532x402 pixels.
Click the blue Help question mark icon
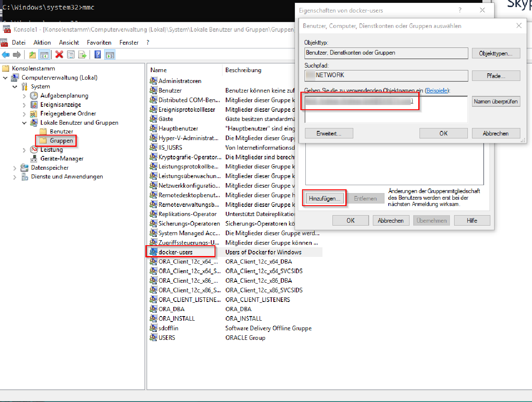tap(97, 55)
